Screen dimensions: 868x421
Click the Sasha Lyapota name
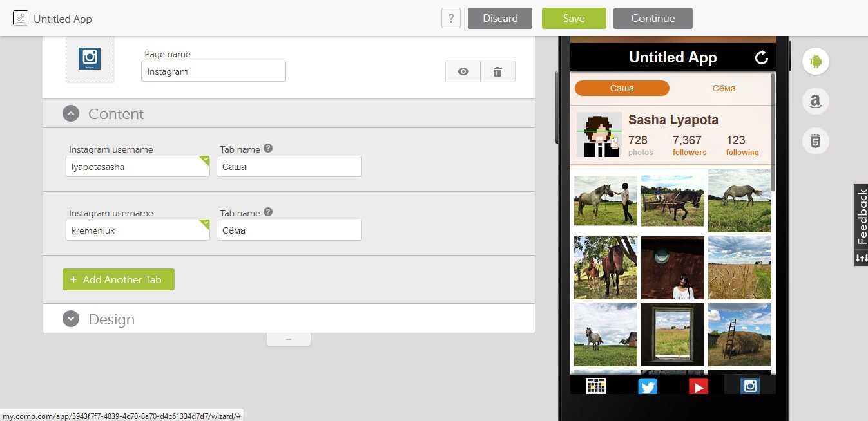(x=673, y=120)
